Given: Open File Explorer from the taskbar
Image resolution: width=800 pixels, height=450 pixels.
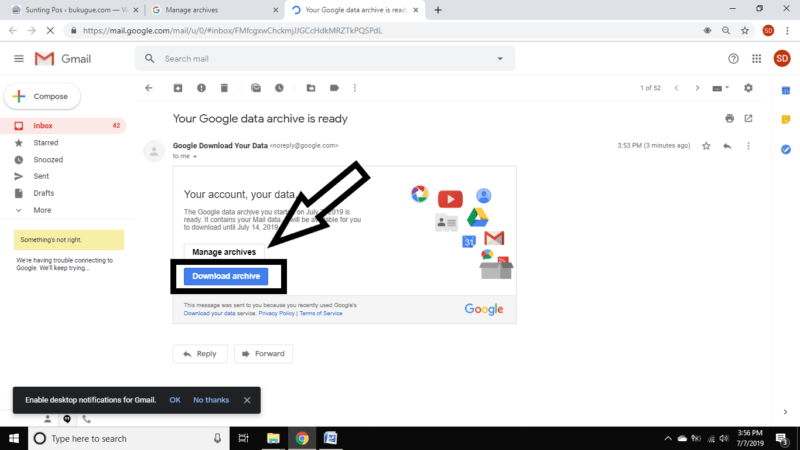Looking at the screenshot, I should click(x=273, y=438).
